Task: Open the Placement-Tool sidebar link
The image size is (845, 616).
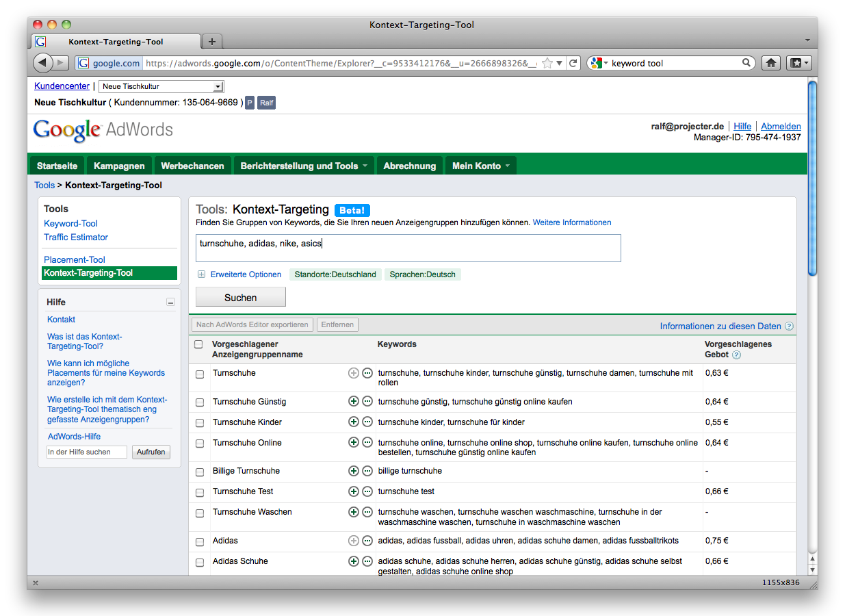Action: 75,260
